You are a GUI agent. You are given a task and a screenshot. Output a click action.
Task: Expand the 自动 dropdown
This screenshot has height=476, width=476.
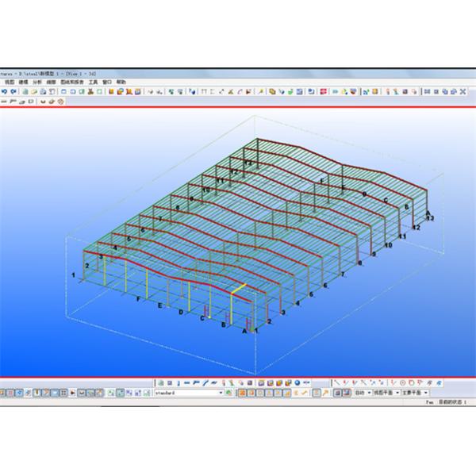(369, 393)
